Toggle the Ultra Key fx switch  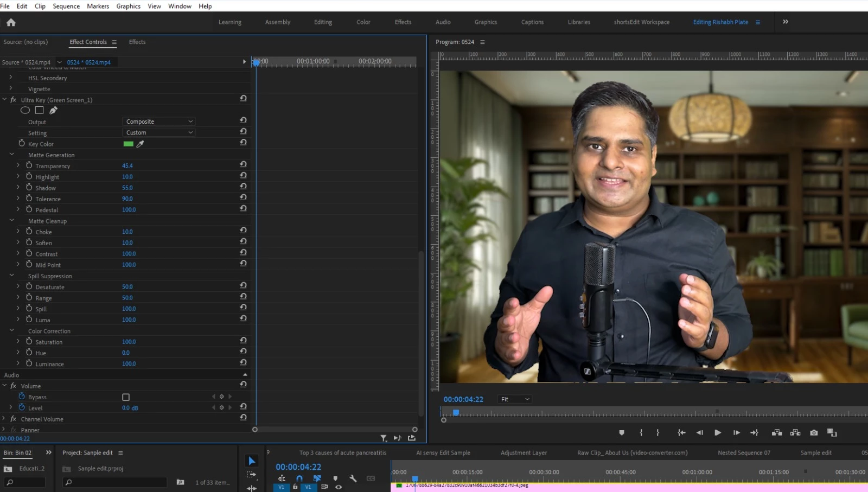coord(14,100)
